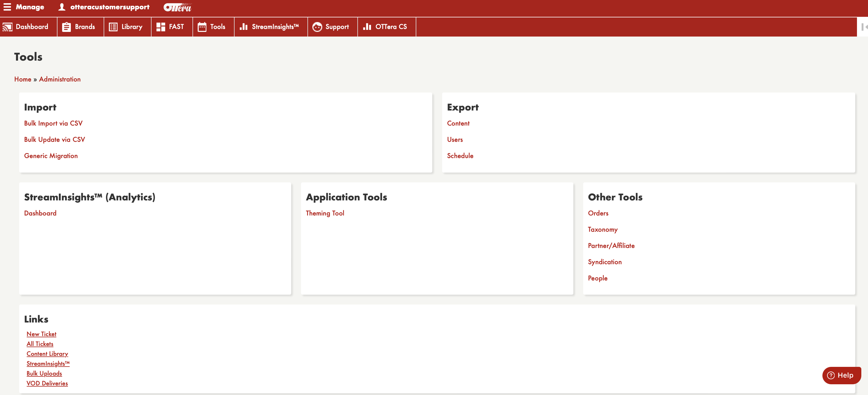Click the OTTera logo
Viewport: 868px width, 395px height.
click(x=177, y=8)
